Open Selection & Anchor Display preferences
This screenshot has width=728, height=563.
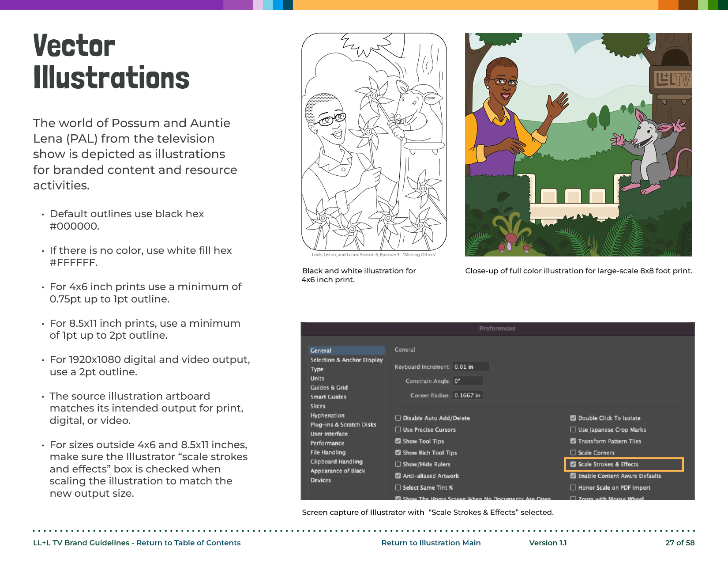click(x=346, y=360)
